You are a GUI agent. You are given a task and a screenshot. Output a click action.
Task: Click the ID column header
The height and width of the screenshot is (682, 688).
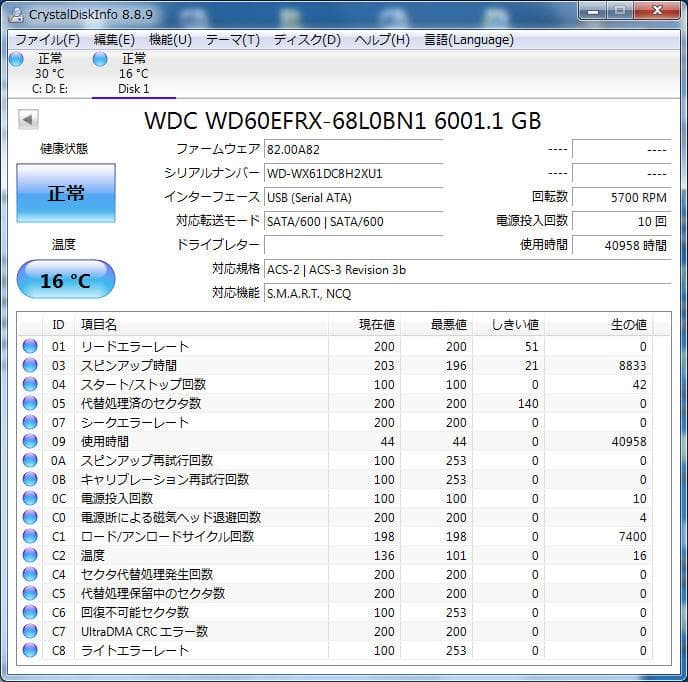click(58, 325)
